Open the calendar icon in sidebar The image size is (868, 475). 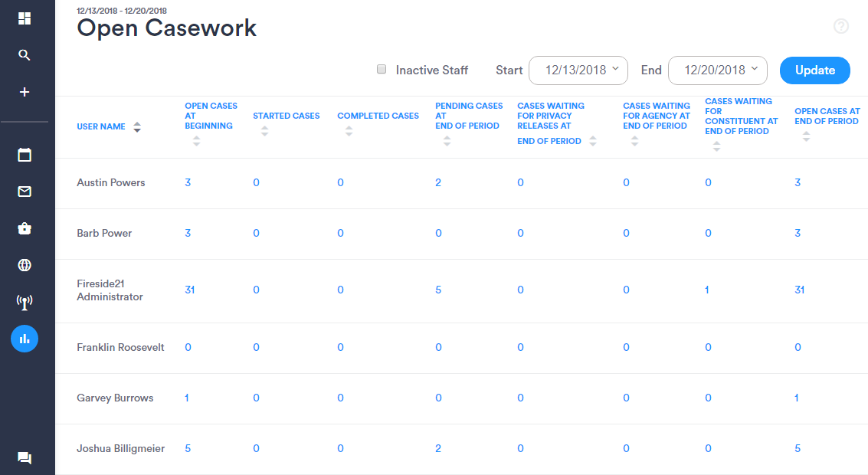(25, 155)
